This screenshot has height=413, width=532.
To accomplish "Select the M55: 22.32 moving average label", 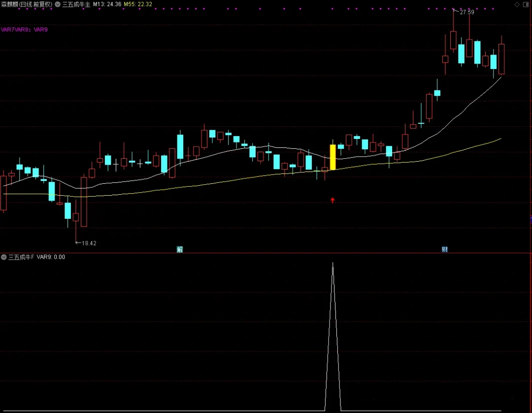I will (x=137, y=4).
